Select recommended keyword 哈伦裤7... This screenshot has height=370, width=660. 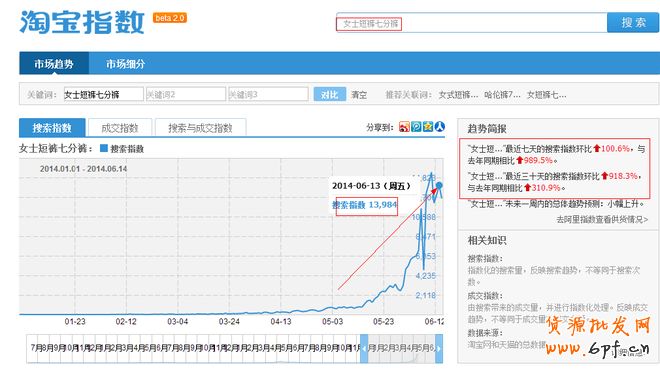coord(502,95)
